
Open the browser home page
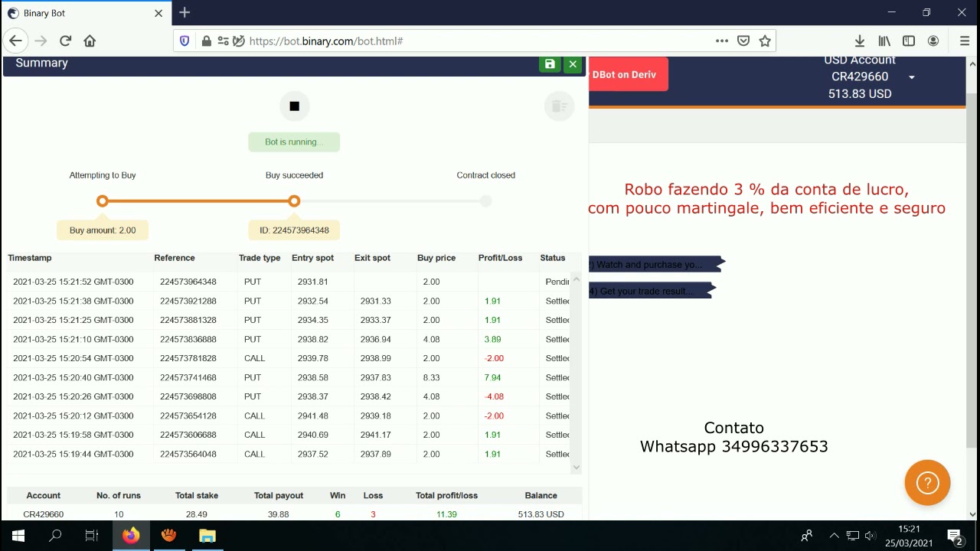90,41
